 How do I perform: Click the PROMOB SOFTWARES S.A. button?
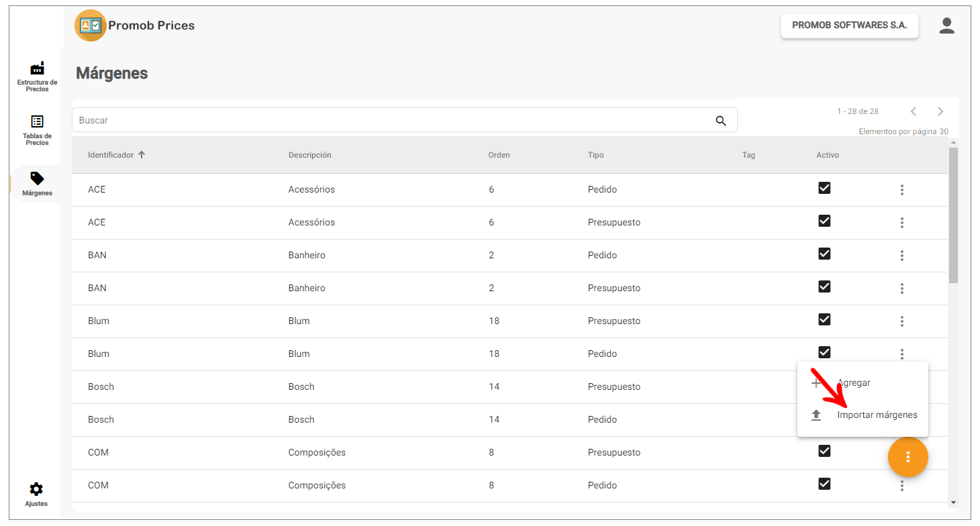click(x=849, y=25)
